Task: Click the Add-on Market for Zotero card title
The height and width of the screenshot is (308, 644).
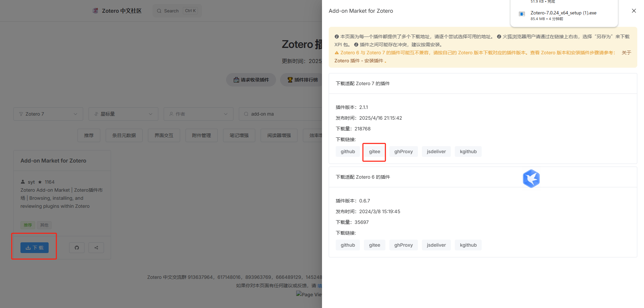Action: point(53,161)
